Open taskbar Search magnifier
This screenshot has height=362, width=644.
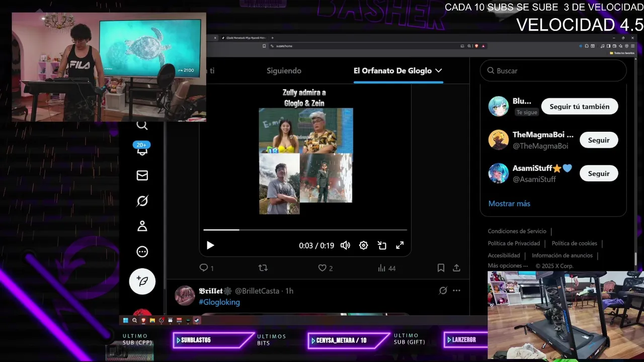pos(134,320)
